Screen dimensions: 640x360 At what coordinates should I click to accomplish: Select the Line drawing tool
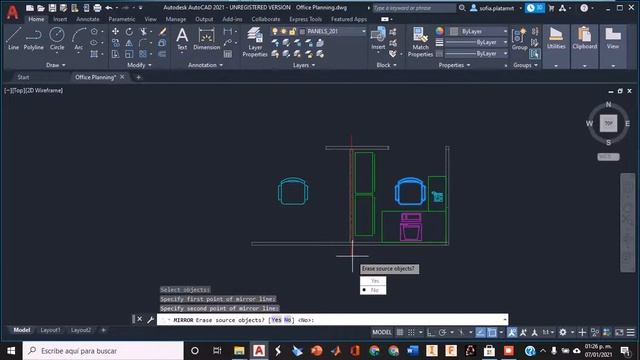click(x=13, y=39)
